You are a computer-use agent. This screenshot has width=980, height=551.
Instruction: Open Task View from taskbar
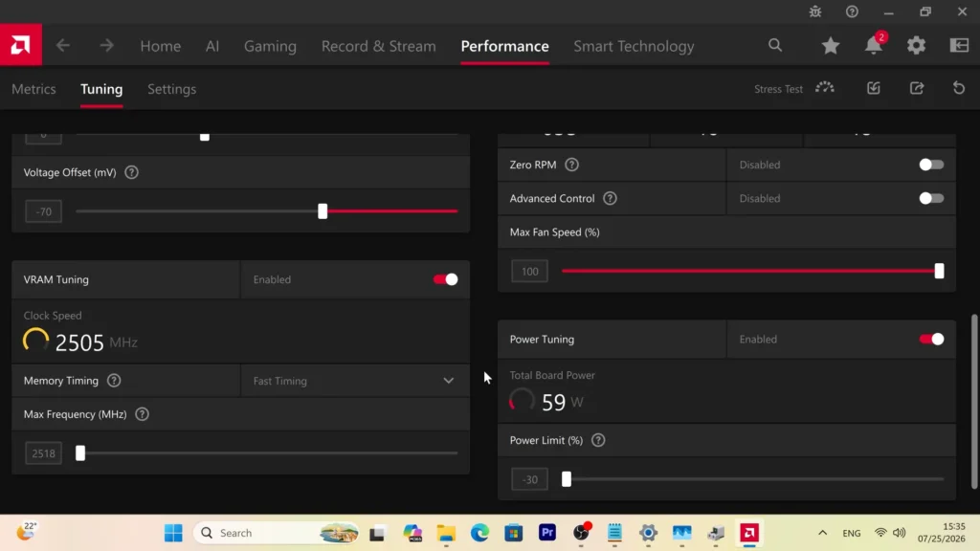(377, 534)
